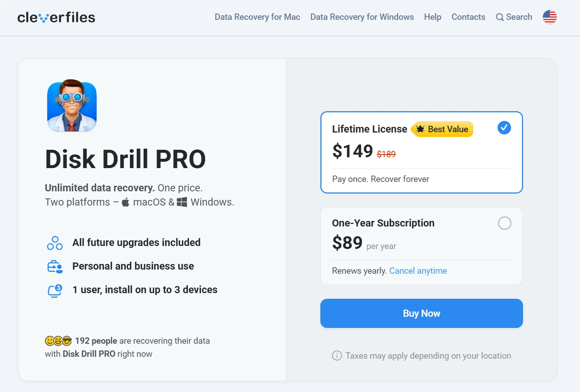Click the Buy Now button

[422, 313]
